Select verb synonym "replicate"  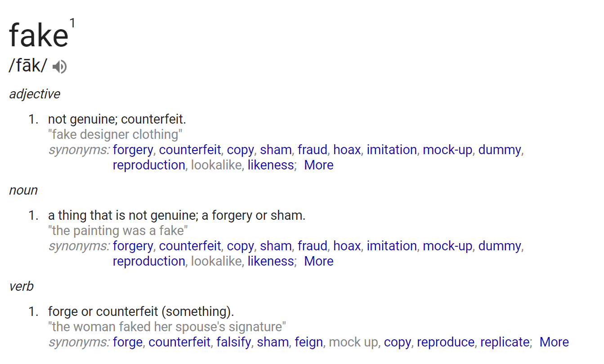click(x=505, y=342)
